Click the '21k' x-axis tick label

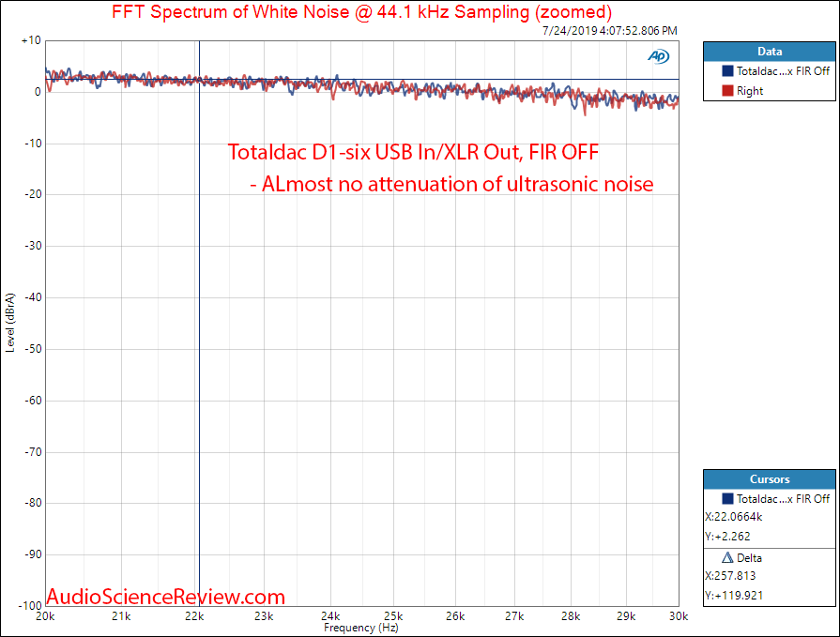pyautogui.click(x=121, y=616)
